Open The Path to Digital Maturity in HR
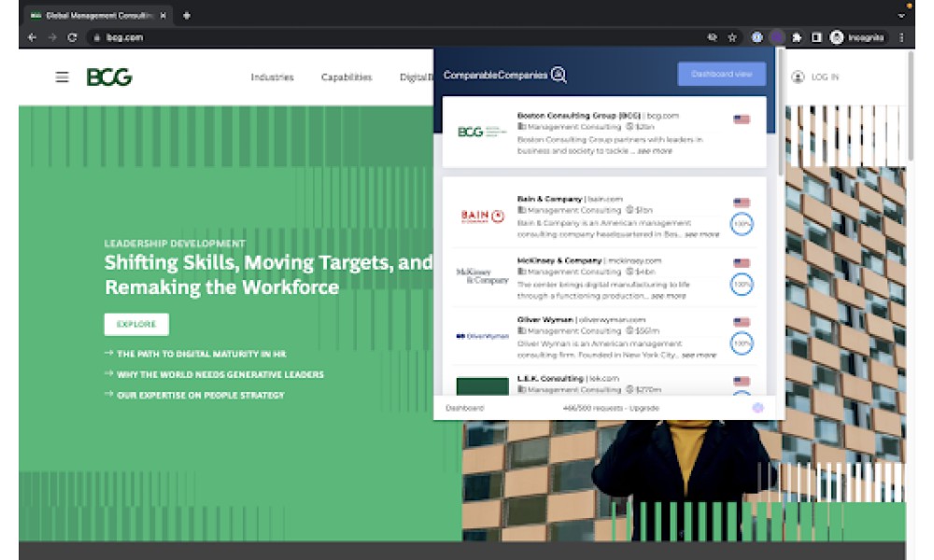This screenshot has height=560, width=934. coord(202,354)
